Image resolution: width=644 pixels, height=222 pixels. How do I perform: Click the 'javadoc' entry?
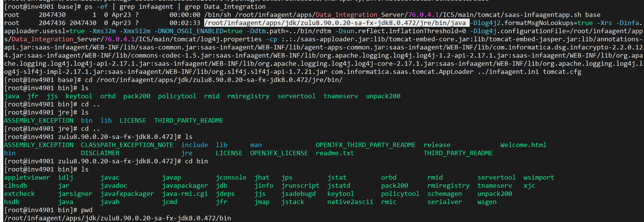coord(114,185)
